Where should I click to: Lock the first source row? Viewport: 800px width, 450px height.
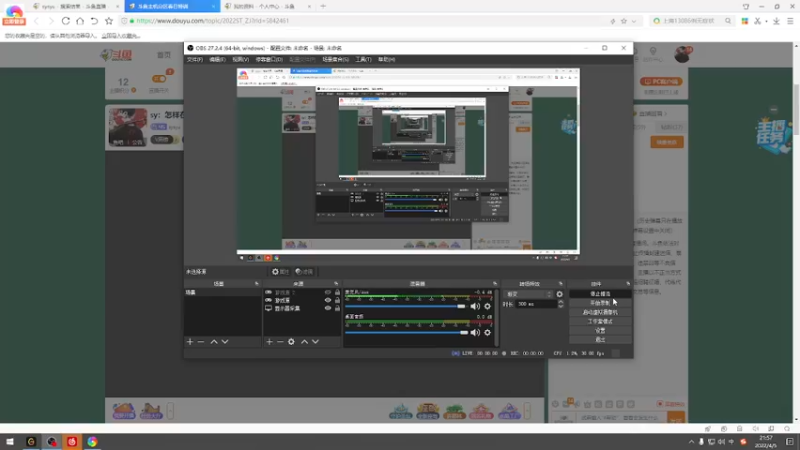tap(337, 292)
